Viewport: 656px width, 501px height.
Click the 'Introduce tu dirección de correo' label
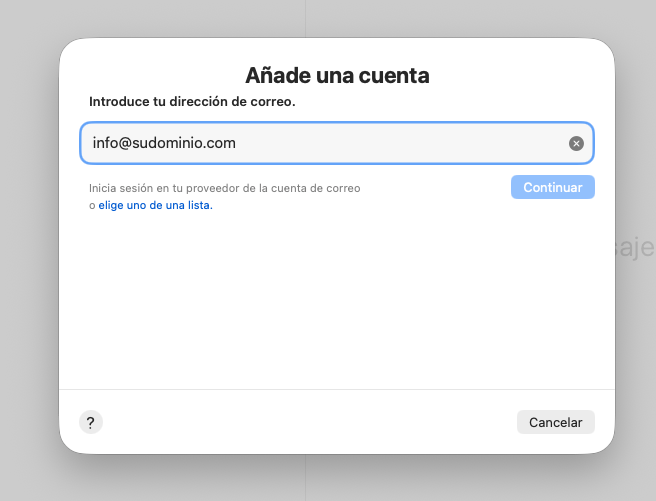[192, 102]
